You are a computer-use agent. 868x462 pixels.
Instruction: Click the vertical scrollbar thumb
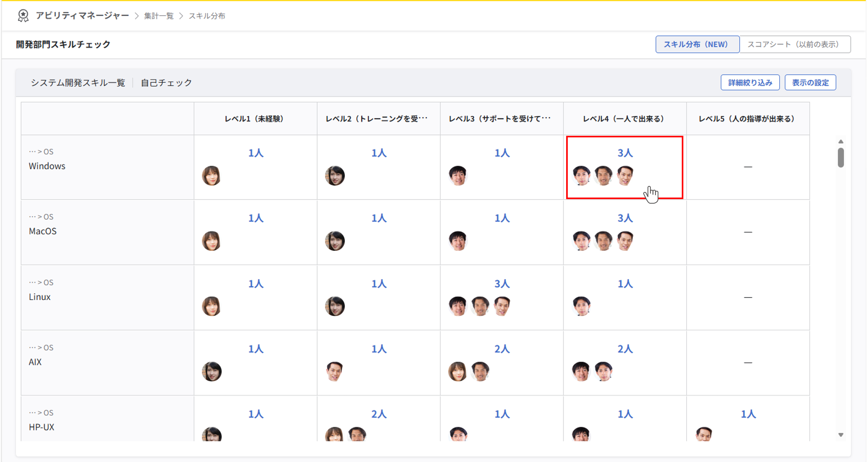point(841,157)
